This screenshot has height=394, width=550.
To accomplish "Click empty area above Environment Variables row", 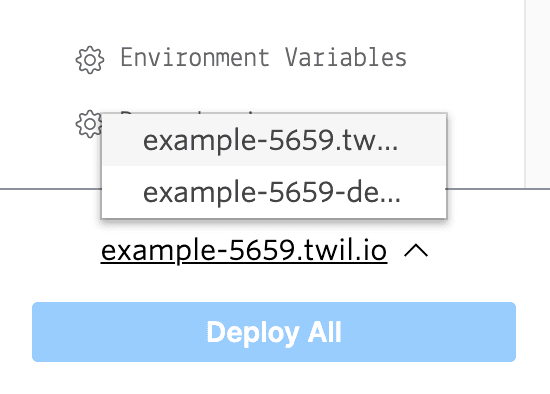I will point(263,19).
